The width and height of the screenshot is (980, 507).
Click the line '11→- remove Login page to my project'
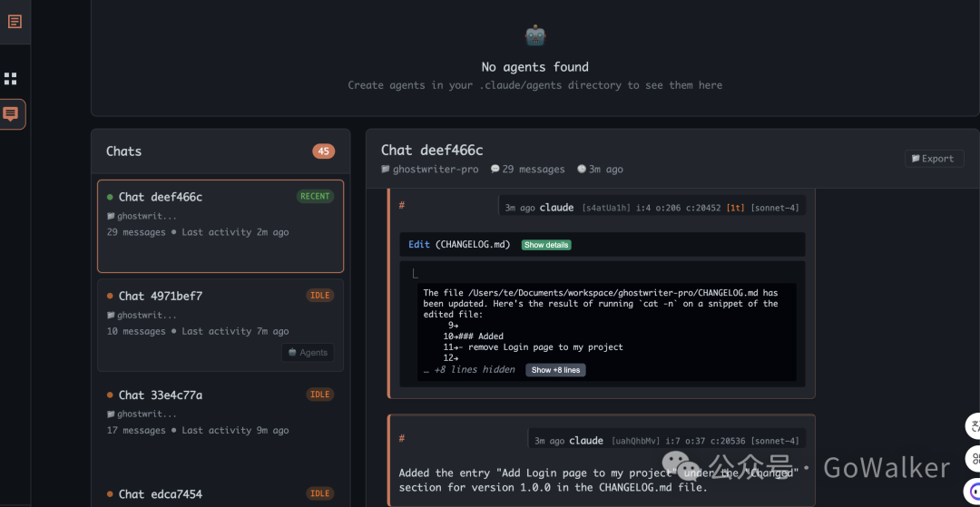click(x=534, y=347)
